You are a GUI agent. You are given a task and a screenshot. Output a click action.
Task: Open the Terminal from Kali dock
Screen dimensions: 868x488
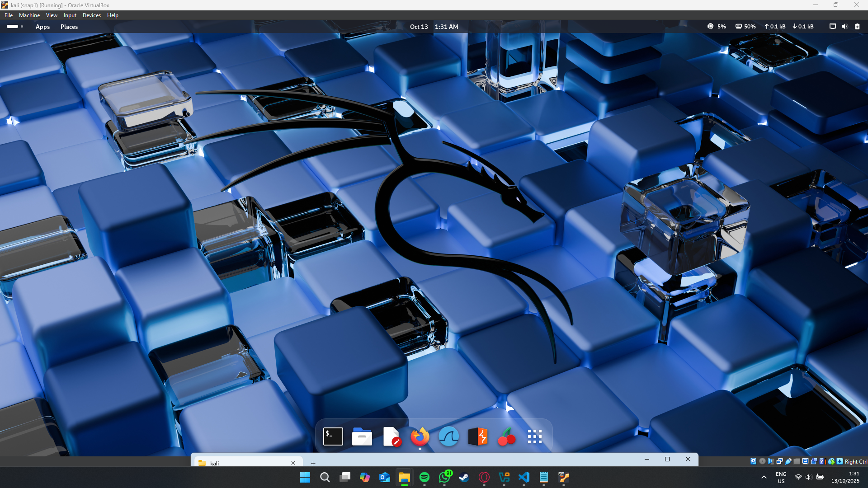333,436
